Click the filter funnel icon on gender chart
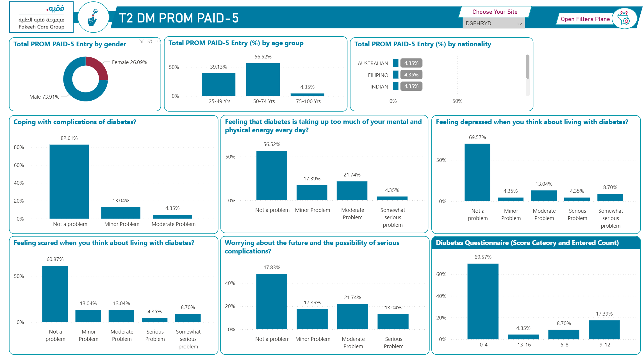Image resolution: width=644 pixels, height=356 pixels. 142,41
